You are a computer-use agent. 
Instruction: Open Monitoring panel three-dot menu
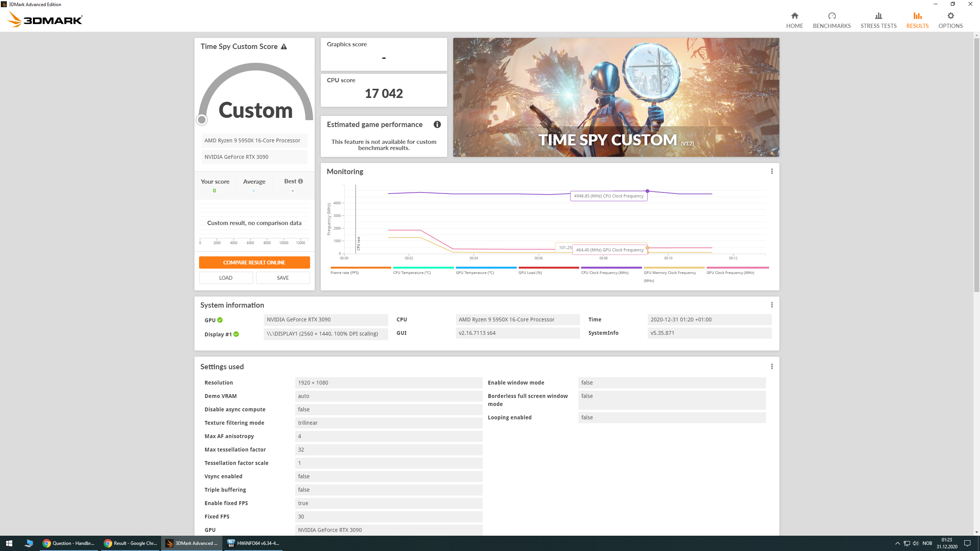[x=772, y=171]
